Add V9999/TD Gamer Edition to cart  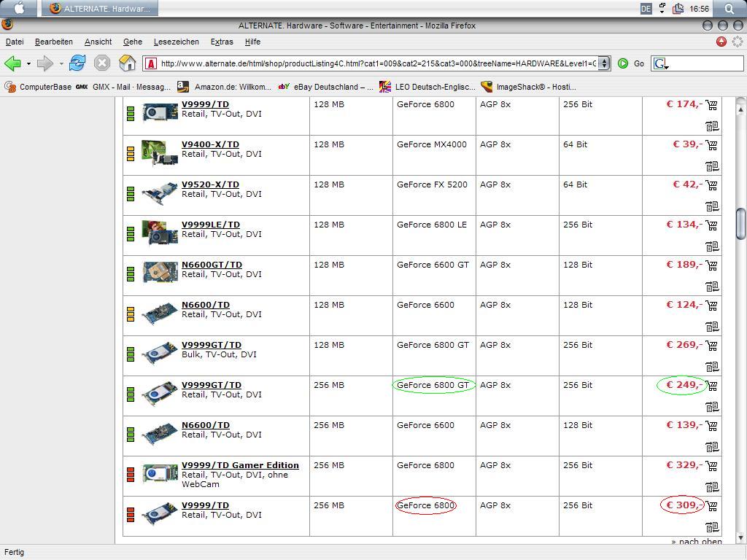click(x=712, y=466)
